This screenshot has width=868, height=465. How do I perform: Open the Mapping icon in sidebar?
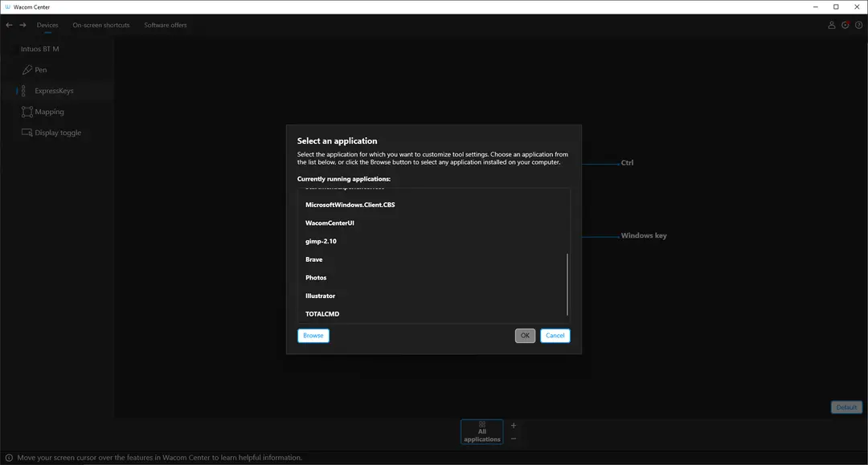point(27,112)
